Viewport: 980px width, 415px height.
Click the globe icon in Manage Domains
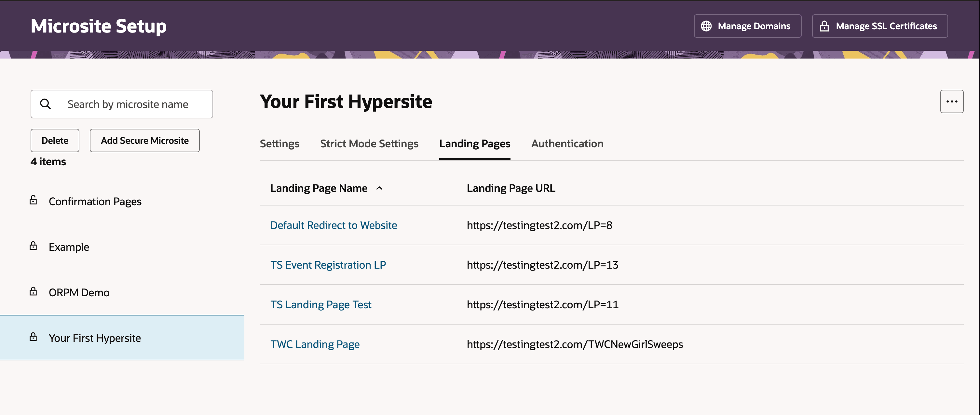pos(706,26)
